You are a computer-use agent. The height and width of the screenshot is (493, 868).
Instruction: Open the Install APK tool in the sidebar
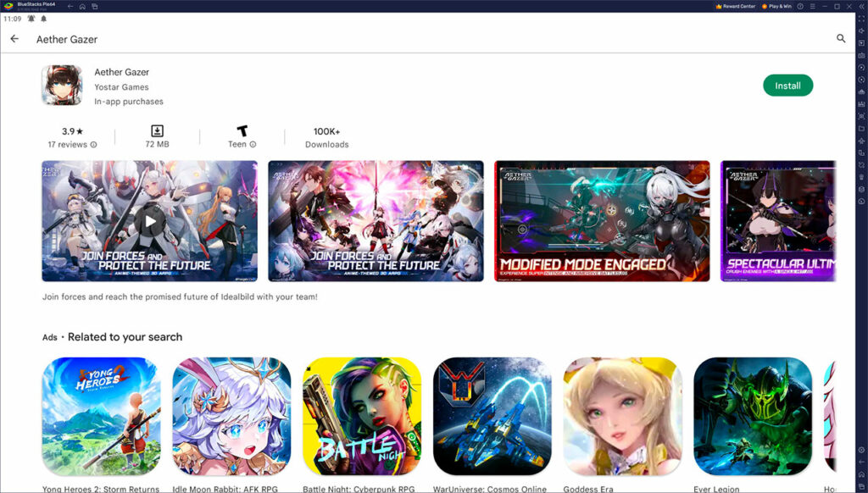(860, 130)
